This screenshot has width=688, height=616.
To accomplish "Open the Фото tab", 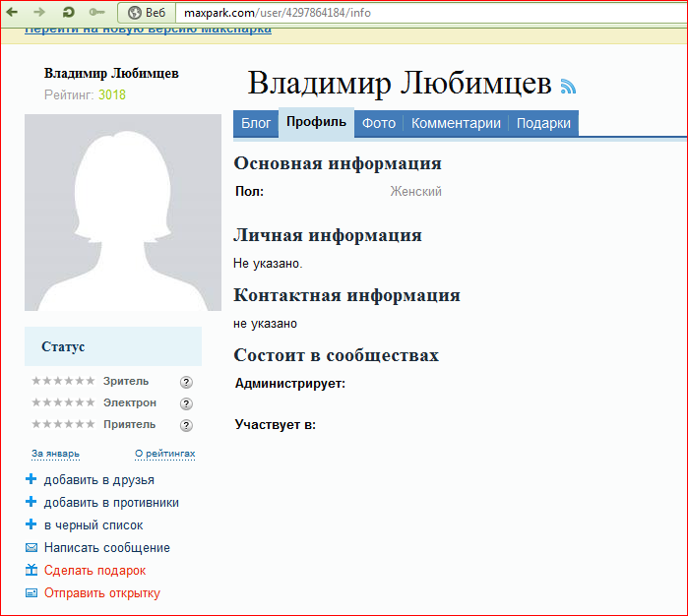I will coord(379,123).
